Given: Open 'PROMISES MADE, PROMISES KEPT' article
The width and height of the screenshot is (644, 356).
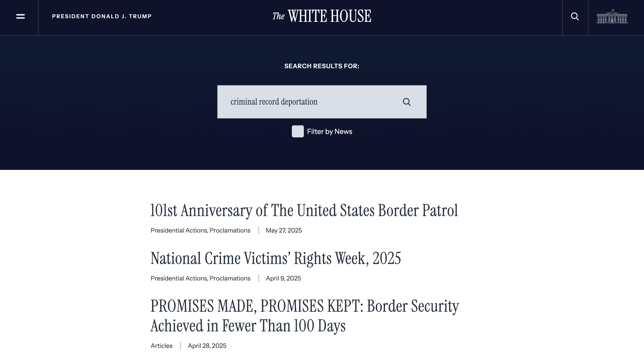Looking at the screenshot, I should click(x=304, y=316).
